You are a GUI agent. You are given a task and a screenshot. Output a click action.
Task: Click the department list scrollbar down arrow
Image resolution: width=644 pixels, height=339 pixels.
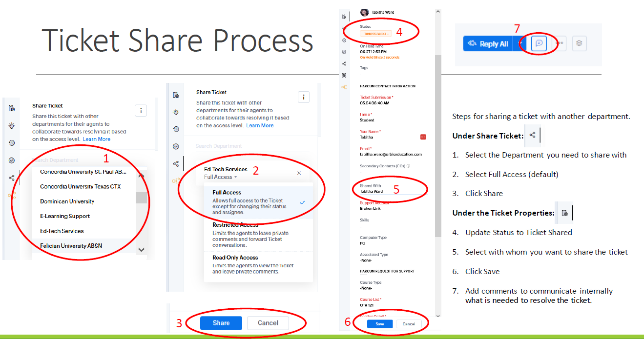click(141, 249)
